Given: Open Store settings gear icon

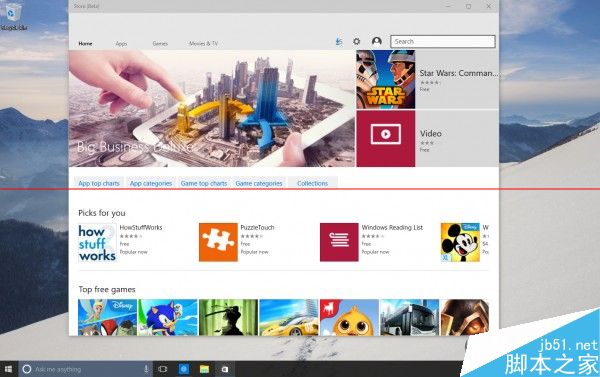Looking at the screenshot, I should (357, 41).
